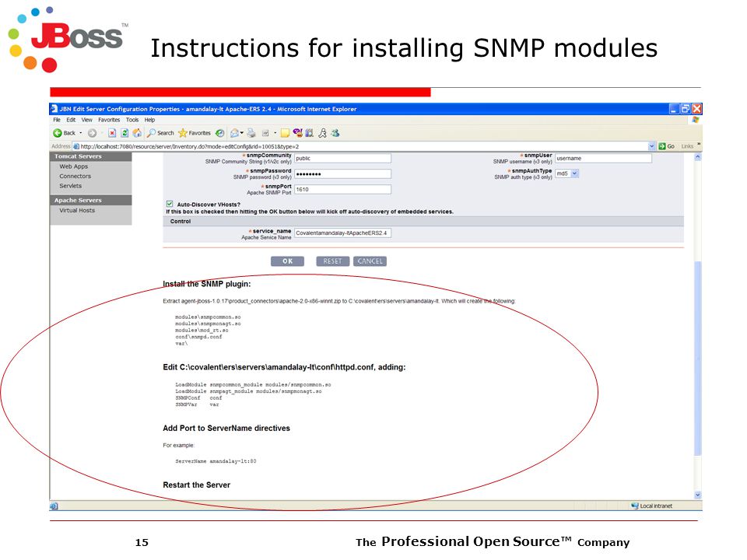747x560 pixels.
Task: Click the Tomcat Servers sidebar header
Action: click(90, 156)
